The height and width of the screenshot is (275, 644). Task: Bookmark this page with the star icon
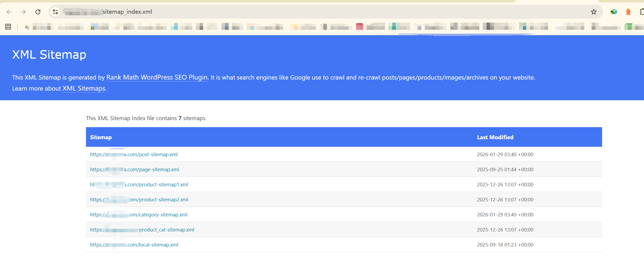coord(593,12)
